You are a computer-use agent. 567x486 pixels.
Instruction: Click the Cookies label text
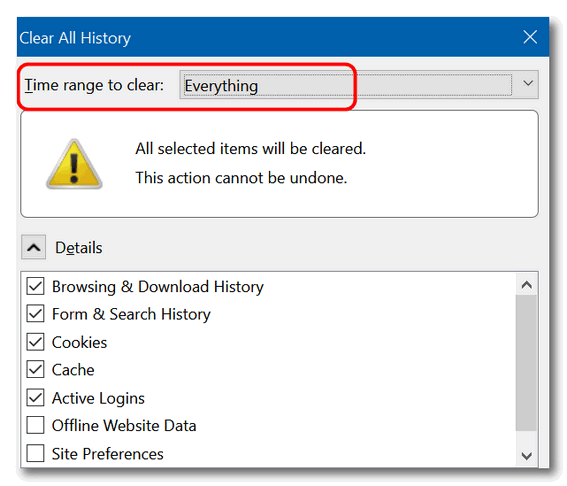point(80,342)
